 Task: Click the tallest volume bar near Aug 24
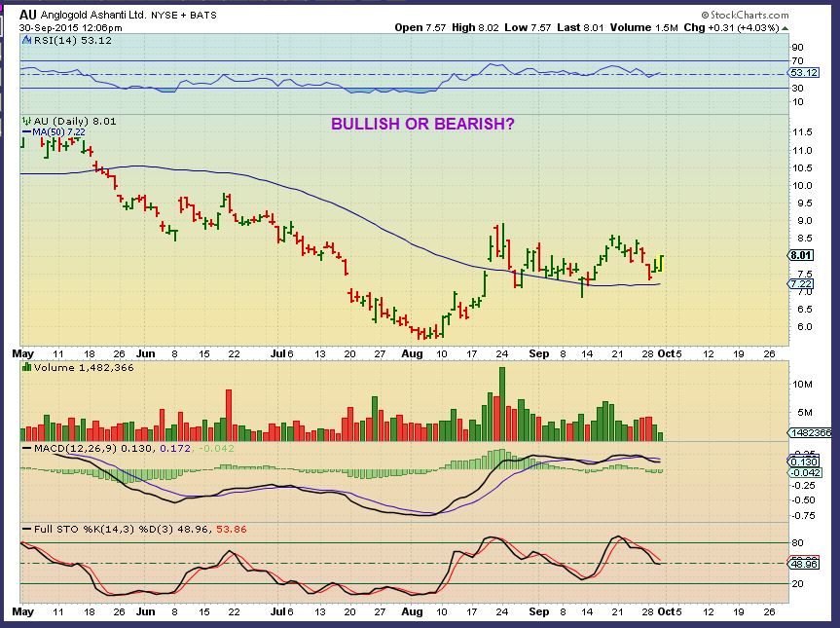pos(502,403)
